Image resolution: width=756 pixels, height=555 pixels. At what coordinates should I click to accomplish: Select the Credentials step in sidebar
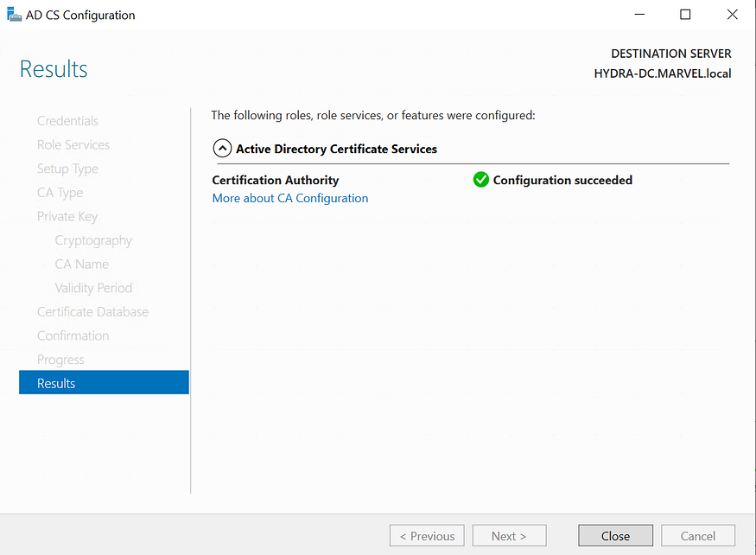67,120
